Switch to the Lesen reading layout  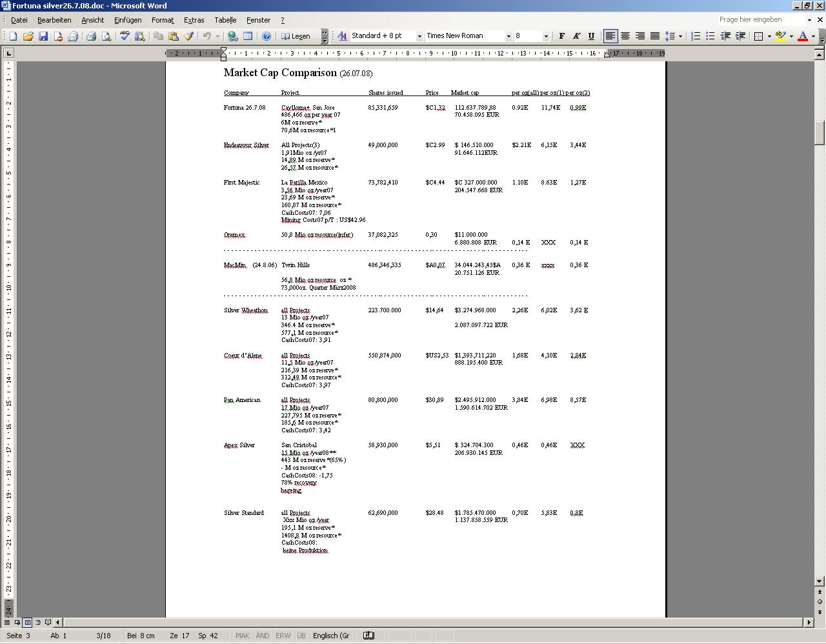pos(296,36)
